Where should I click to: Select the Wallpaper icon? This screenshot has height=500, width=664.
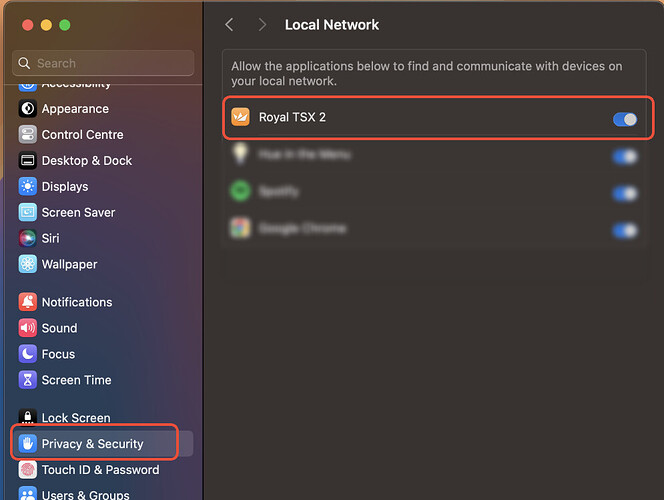(x=28, y=265)
